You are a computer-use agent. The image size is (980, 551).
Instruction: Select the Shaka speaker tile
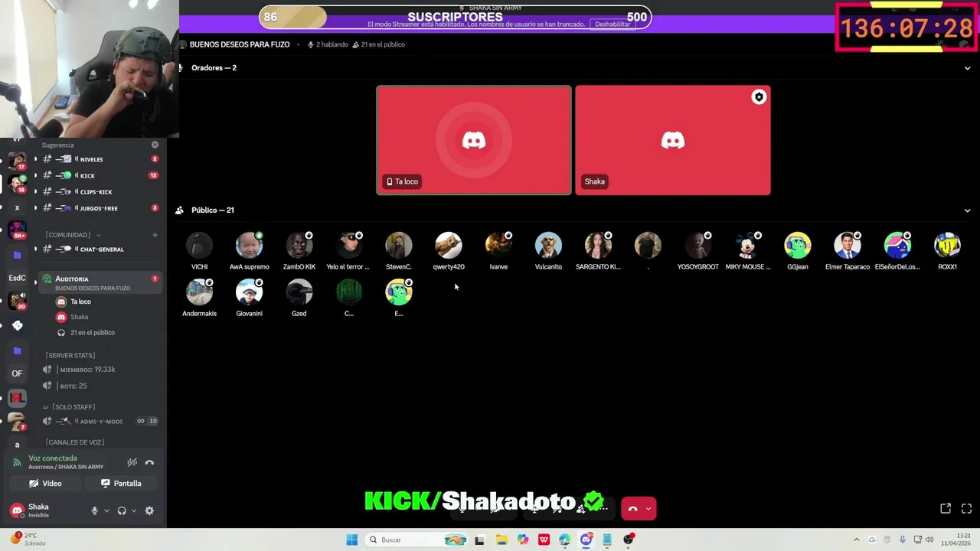tap(673, 140)
